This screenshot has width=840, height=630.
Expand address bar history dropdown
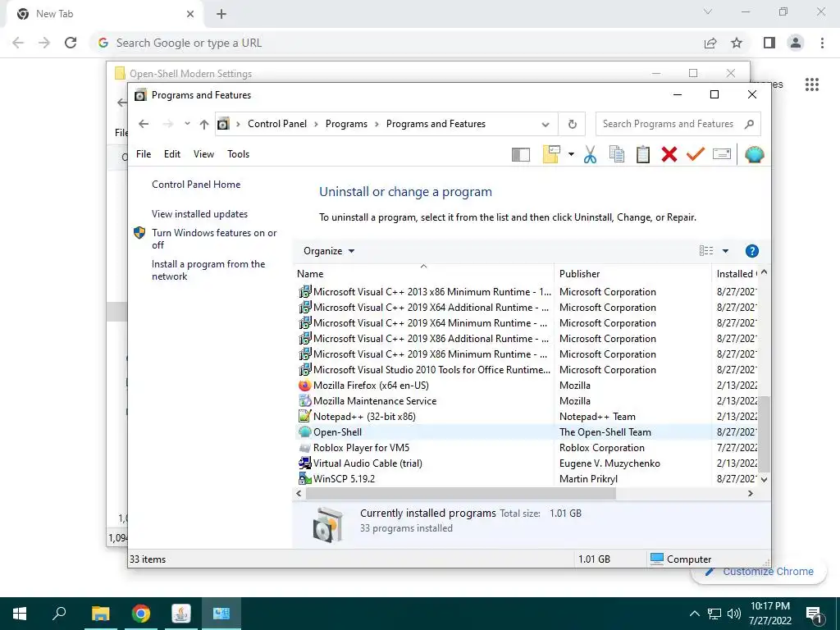[546, 125]
